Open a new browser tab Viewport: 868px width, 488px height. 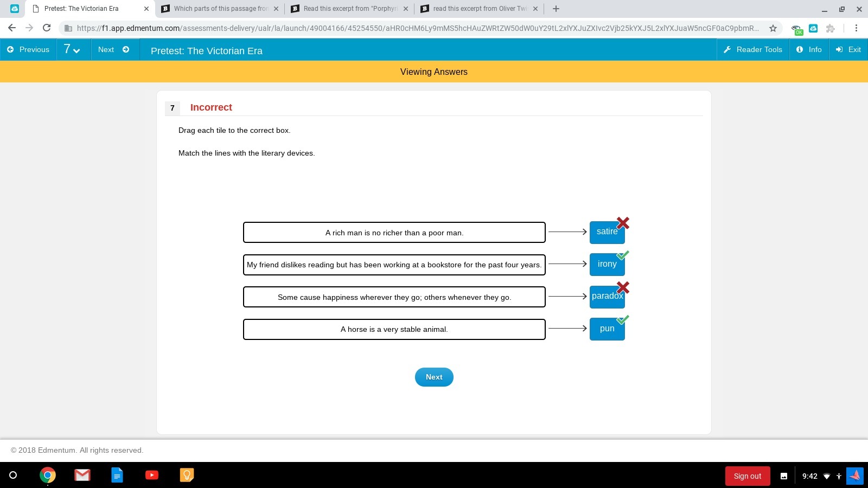point(556,9)
